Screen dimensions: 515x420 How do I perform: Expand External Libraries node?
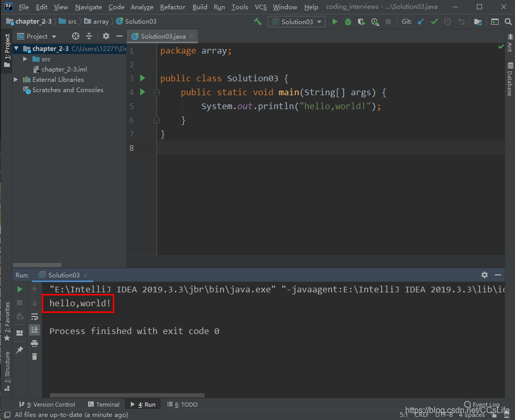16,79
